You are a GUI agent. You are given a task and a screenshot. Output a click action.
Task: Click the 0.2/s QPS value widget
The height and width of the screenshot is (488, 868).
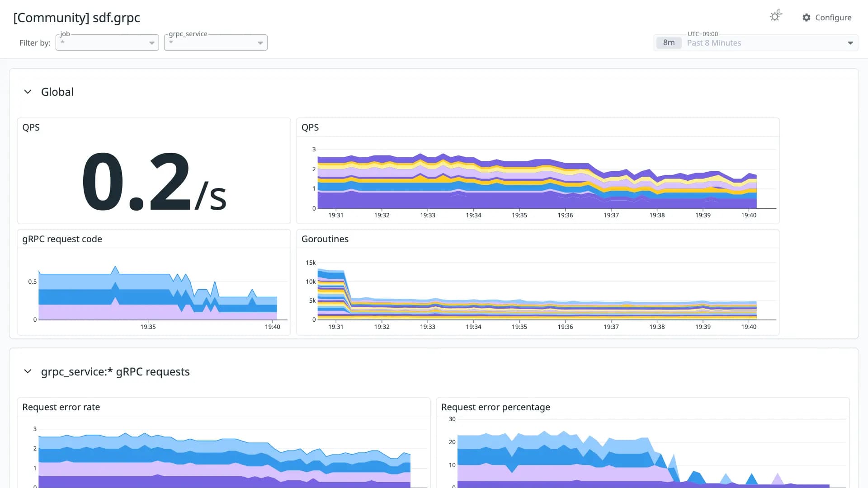tap(154, 182)
